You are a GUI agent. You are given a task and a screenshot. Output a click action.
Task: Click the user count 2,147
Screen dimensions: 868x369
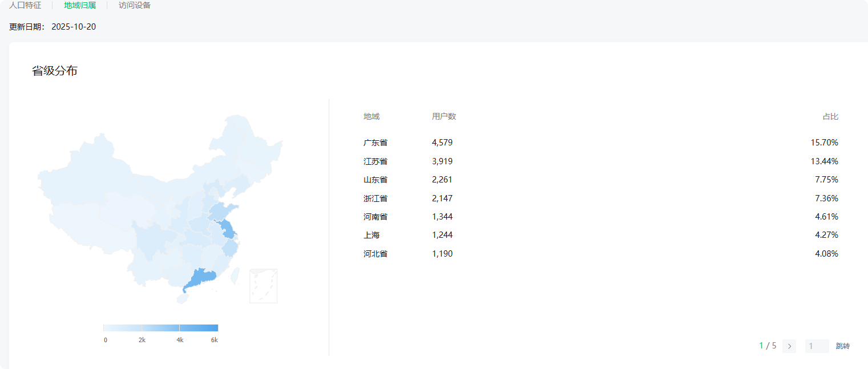coord(442,198)
